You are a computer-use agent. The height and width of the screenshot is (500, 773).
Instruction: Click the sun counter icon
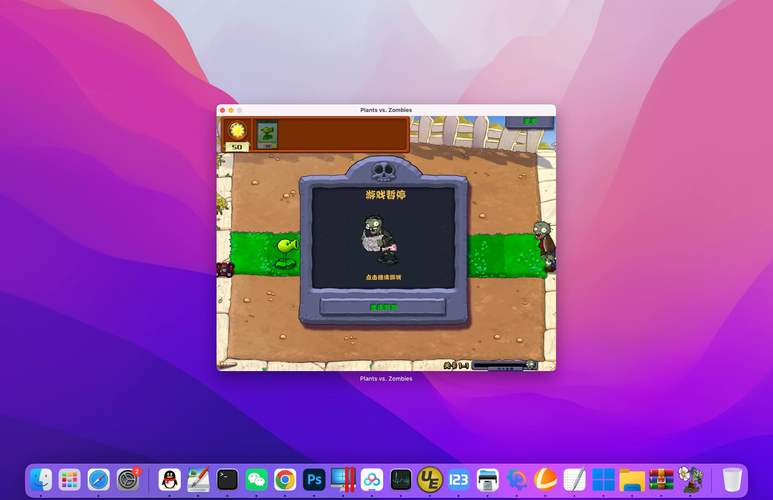click(x=237, y=131)
